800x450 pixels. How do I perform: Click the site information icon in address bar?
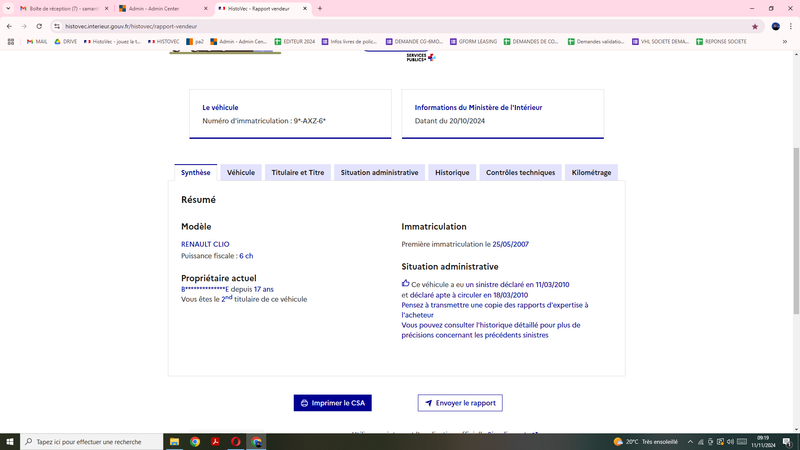tap(57, 27)
